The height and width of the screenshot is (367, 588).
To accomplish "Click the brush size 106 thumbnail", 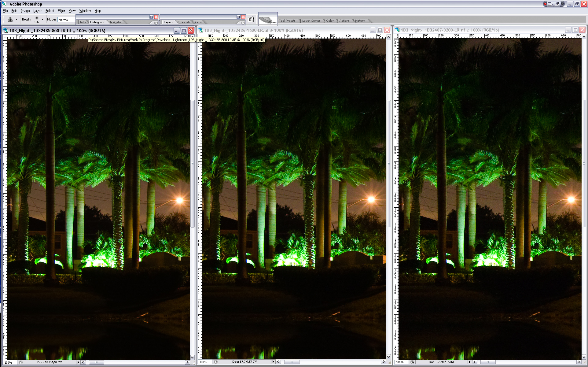I will [36, 20].
